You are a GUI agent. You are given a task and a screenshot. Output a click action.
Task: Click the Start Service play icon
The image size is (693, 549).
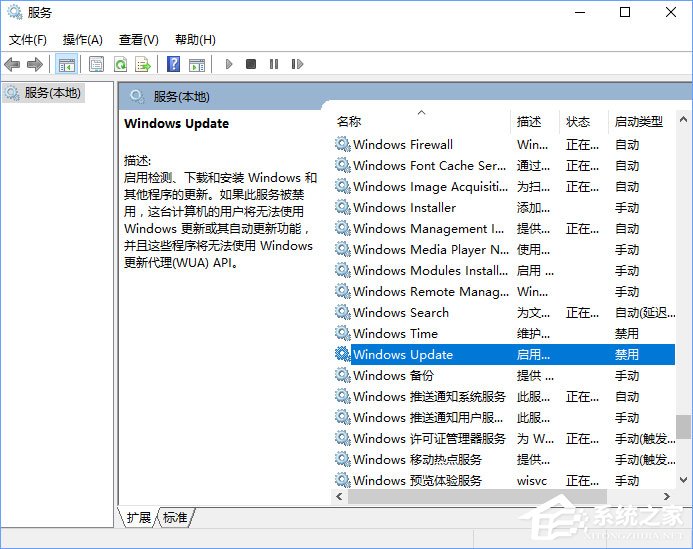[x=228, y=65]
